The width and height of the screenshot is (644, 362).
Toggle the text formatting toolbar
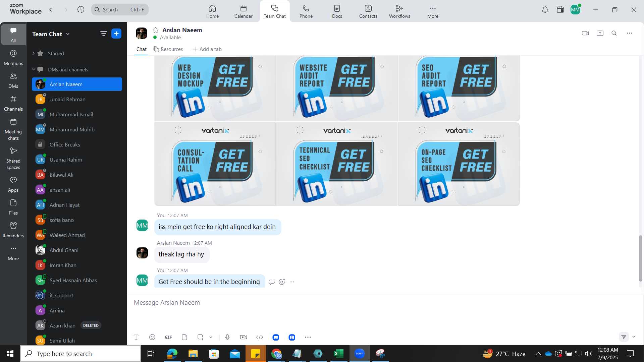click(136, 337)
